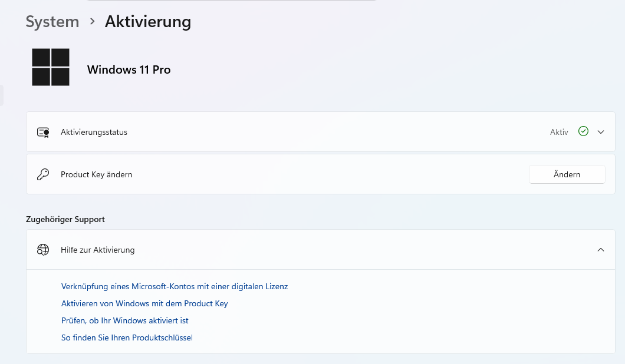Open Verknüpfung eines Microsoft-Kontos link

pos(175,286)
